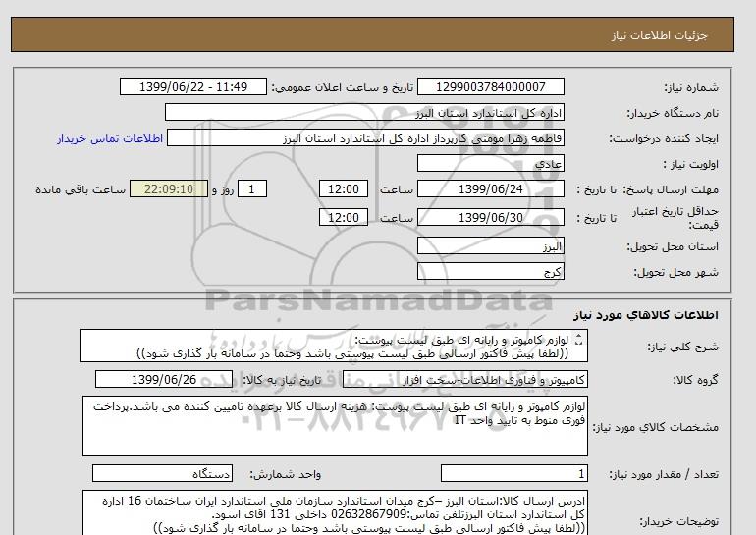Click buyer notes text area with address
The width and height of the screenshot is (756, 535).
coord(335,513)
